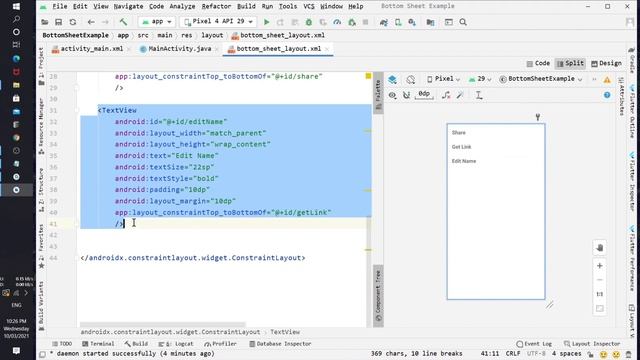Close bottom_sheet_layout.xml tab
The image size is (640, 360).
[x=327, y=49]
